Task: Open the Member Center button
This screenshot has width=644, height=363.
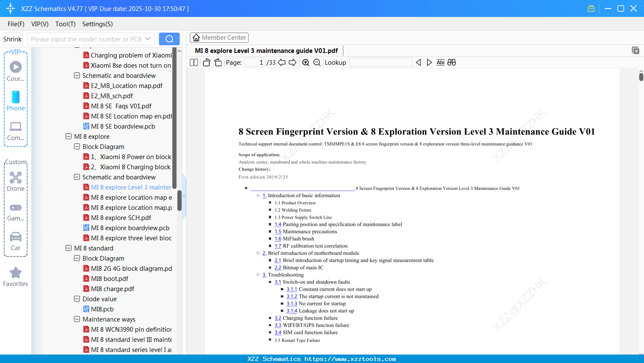Action: pos(219,38)
